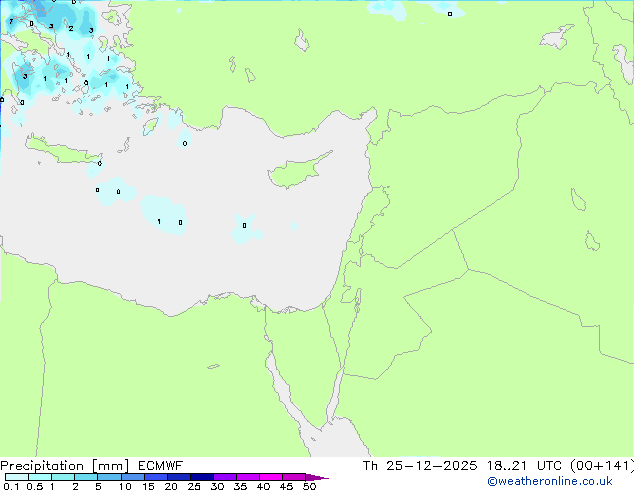Image resolution: width=634 pixels, height=490 pixels.
Task: Click the 30–35 mm violet legend swatch
Action: (x=225, y=477)
